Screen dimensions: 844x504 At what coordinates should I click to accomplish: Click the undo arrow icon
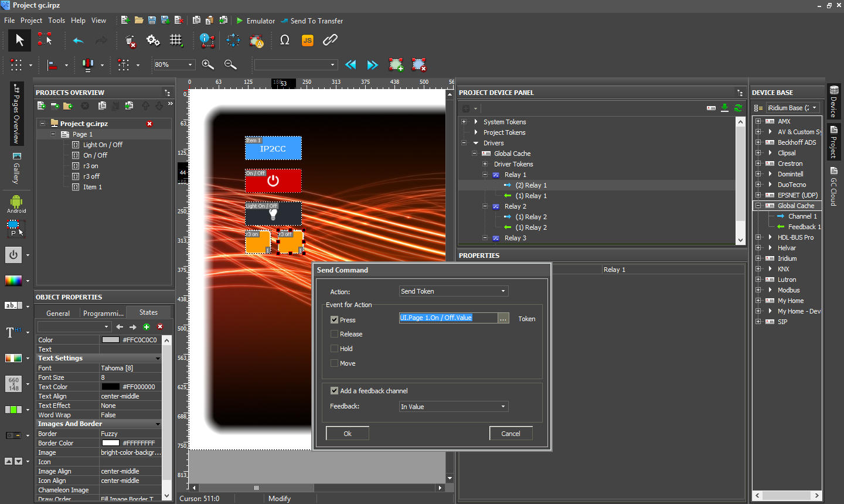click(x=78, y=40)
